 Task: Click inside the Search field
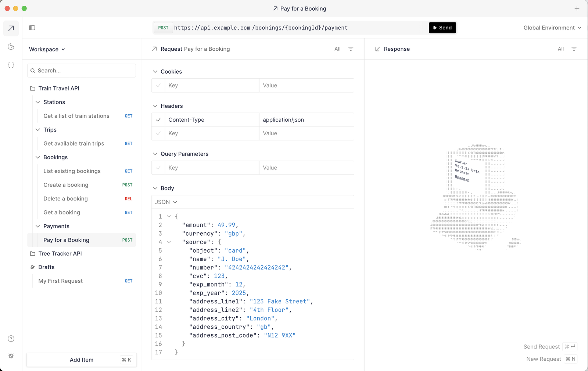(x=81, y=70)
